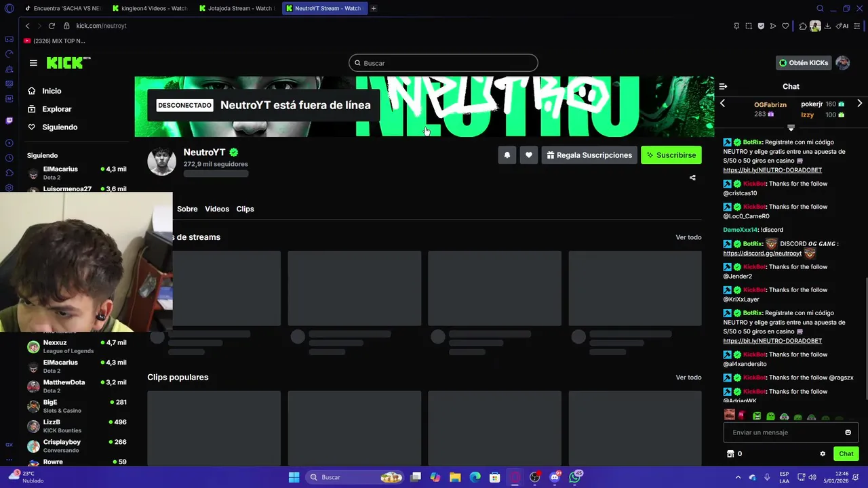Click the notification bell for NeutroYT
The image size is (868, 488).
[507, 155]
